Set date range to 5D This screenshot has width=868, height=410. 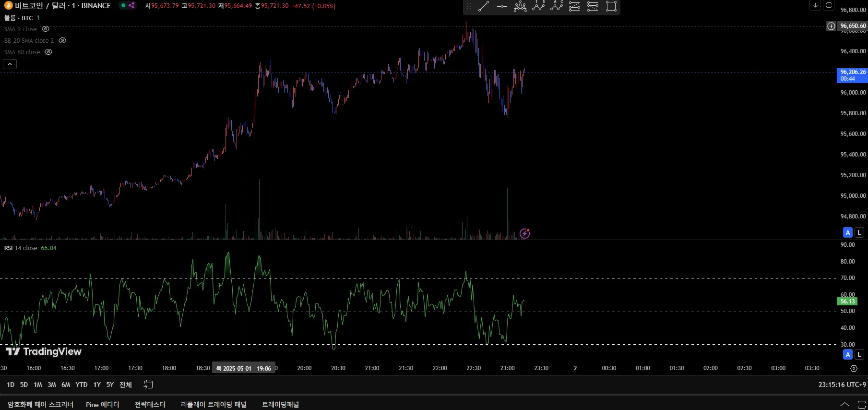24,385
